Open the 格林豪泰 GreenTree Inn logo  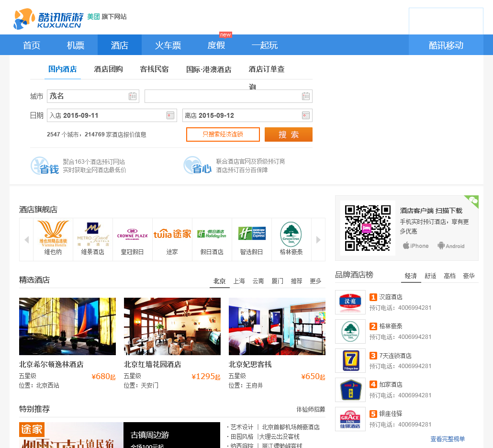(291, 234)
